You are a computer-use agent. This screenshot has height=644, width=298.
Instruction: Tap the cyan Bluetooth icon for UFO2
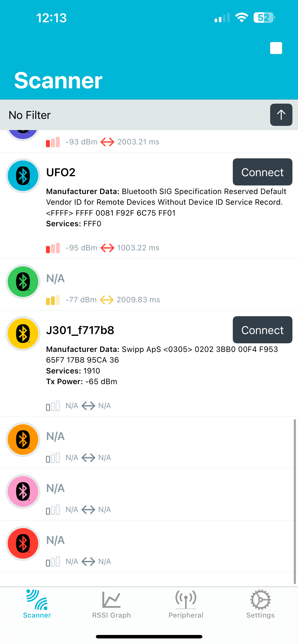tap(23, 176)
